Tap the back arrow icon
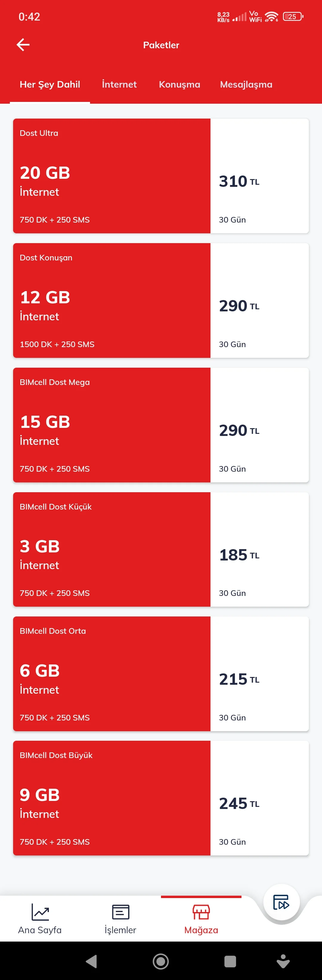 click(x=23, y=45)
